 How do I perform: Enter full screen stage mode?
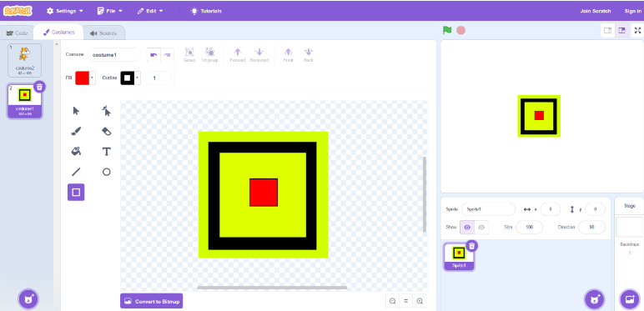(637, 30)
